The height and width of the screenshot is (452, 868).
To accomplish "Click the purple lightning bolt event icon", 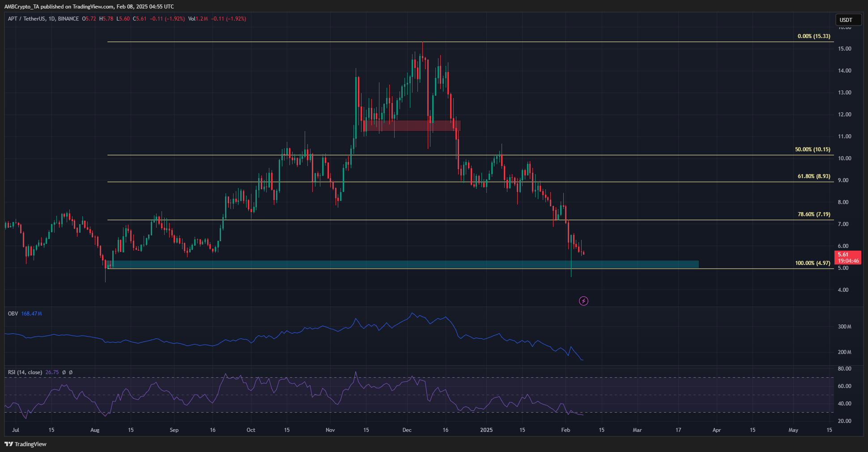I will coord(583,301).
